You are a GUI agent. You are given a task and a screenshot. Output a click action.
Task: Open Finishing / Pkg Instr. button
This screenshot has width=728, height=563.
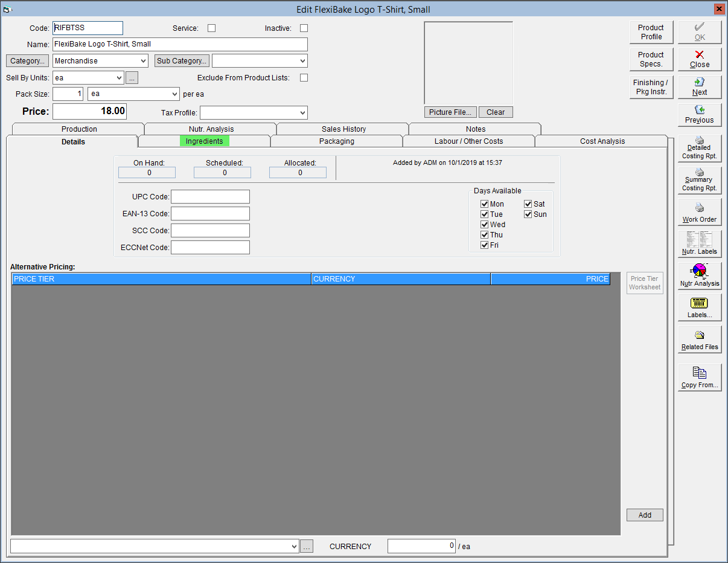(x=651, y=87)
